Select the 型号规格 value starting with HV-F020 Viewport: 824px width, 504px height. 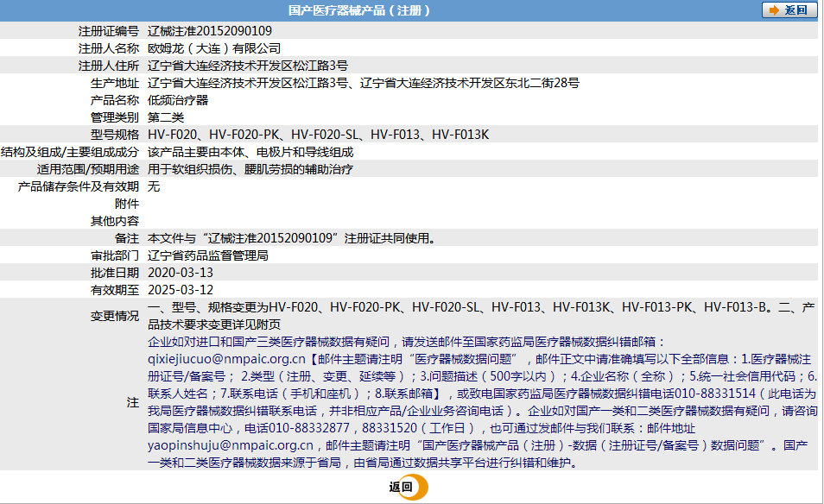coord(319,135)
